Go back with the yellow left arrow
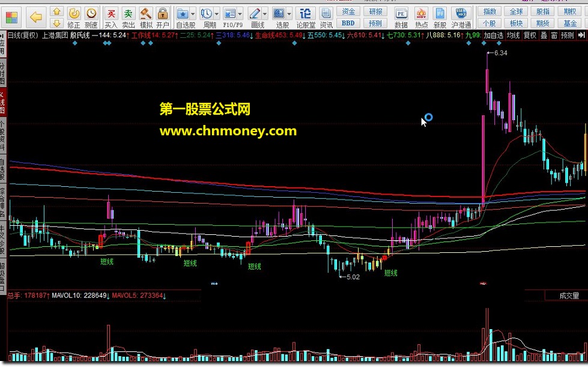 point(36,17)
